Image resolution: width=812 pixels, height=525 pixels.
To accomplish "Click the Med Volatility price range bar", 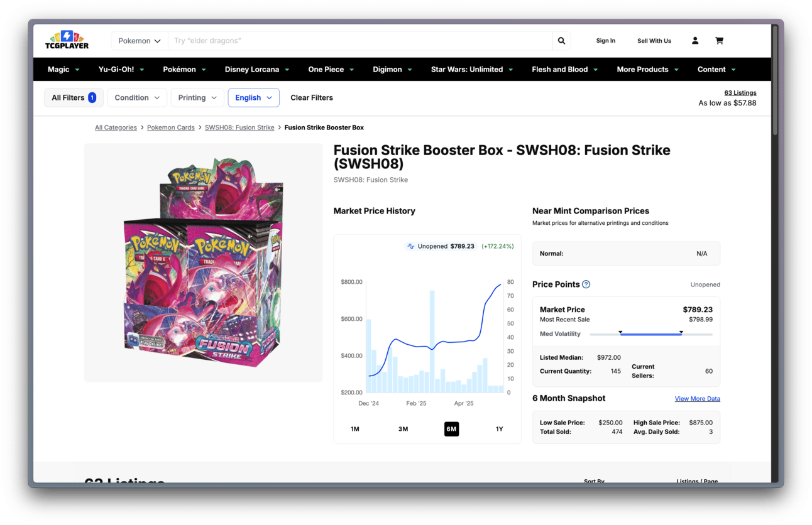I will tap(651, 334).
